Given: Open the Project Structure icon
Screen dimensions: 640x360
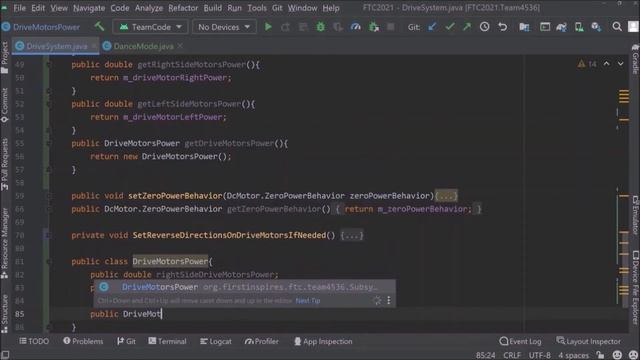Looking at the screenshot, I should click(524, 27).
